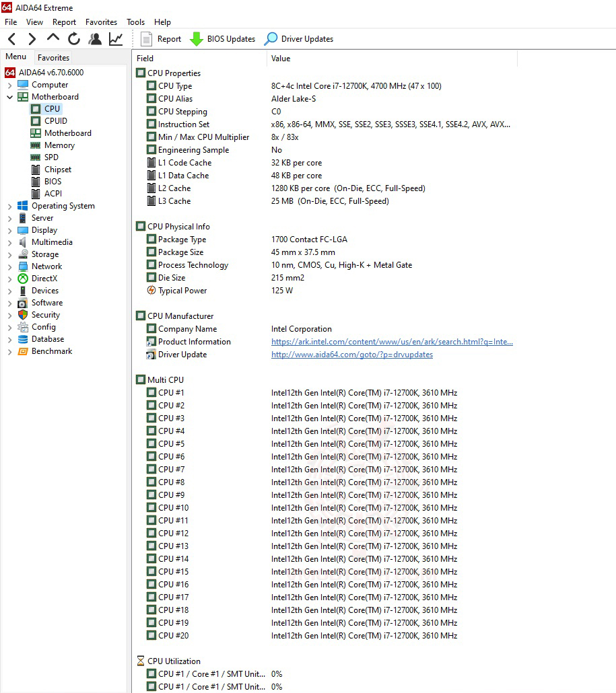
Task: Open BIOS Updates from the toolbar
Action: coord(222,39)
